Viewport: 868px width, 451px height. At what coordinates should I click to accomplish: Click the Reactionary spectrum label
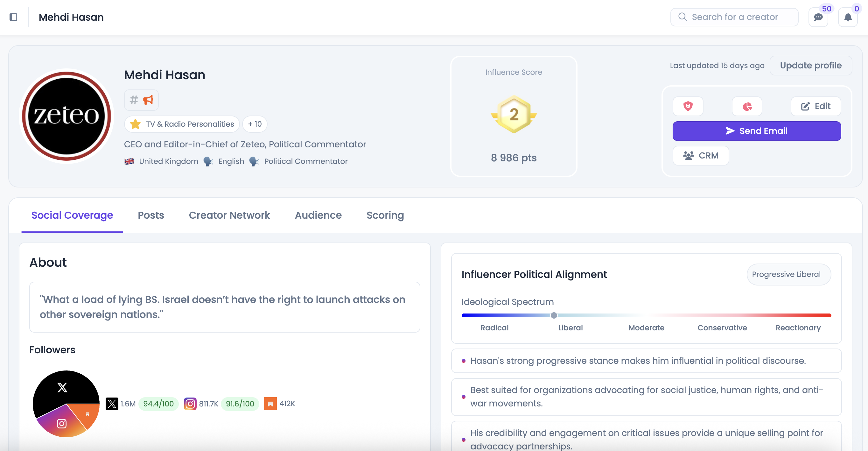point(798,328)
